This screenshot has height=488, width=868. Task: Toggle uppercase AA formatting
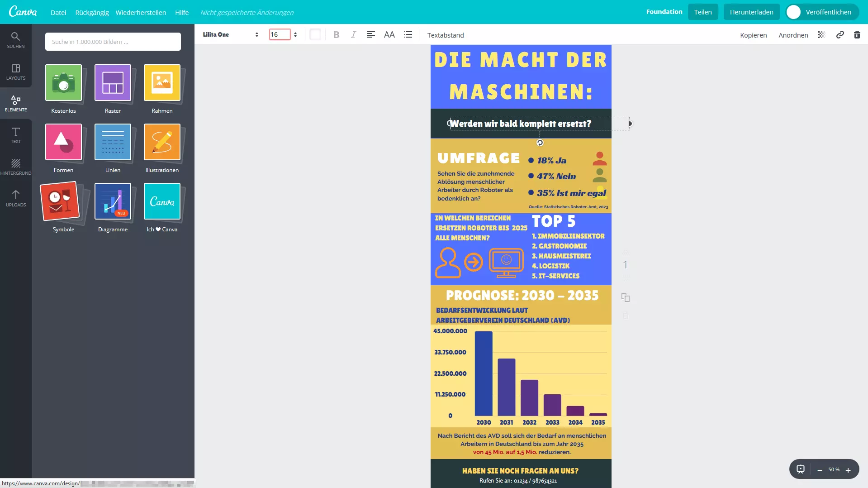389,34
